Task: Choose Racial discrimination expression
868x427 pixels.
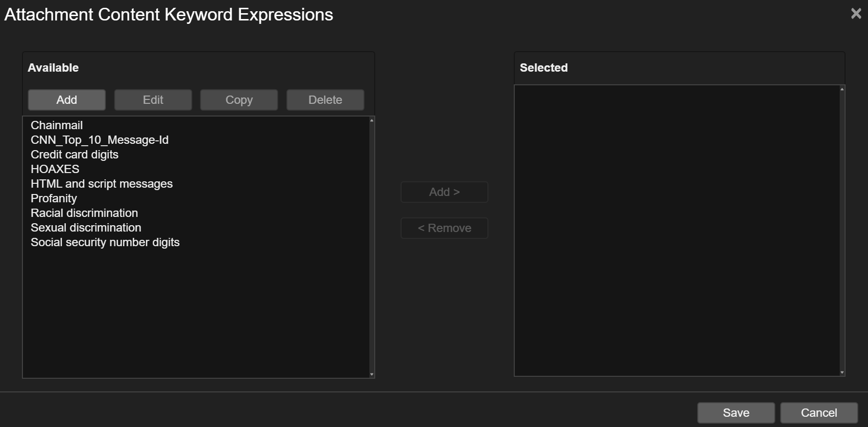Action: click(84, 213)
